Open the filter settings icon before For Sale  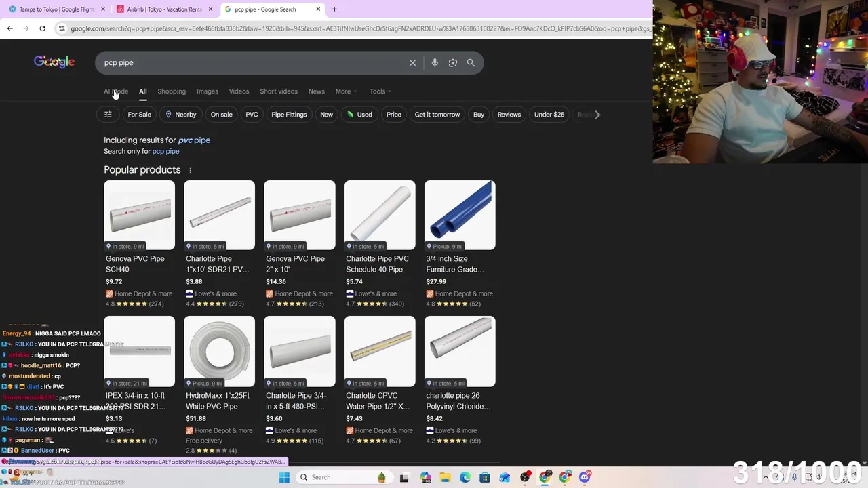pyautogui.click(x=108, y=115)
